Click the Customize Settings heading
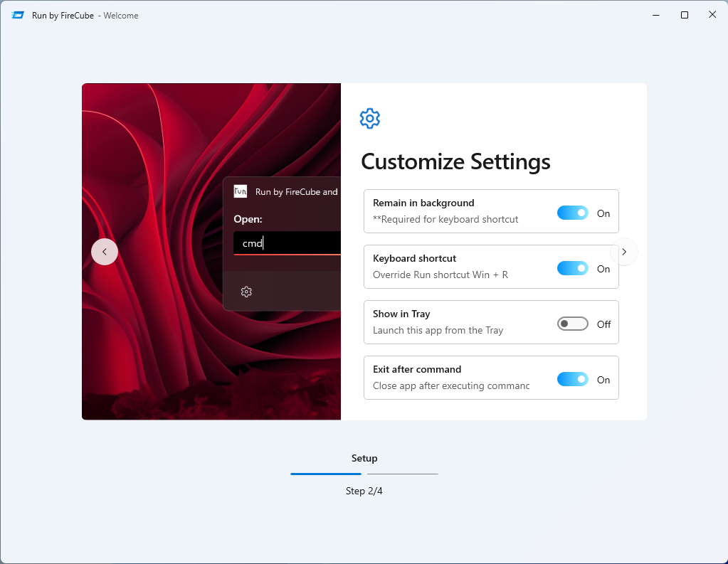This screenshot has width=728, height=564. tap(455, 161)
